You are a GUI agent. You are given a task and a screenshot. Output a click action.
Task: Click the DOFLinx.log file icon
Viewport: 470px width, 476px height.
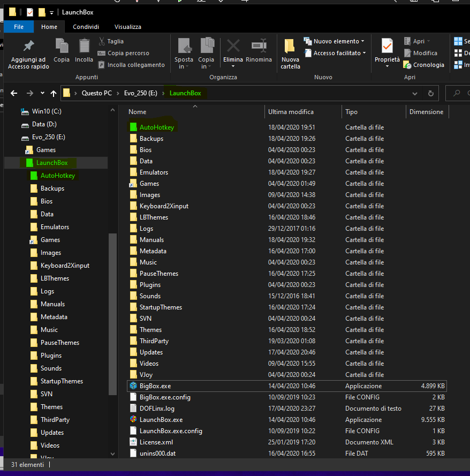point(133,408)
